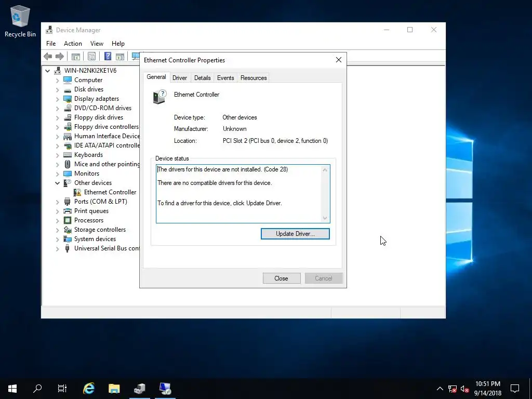Viewport: 532px width, 399px height.
Task: Select Floppy drive controllers in the tree
Action: [106, 127]
